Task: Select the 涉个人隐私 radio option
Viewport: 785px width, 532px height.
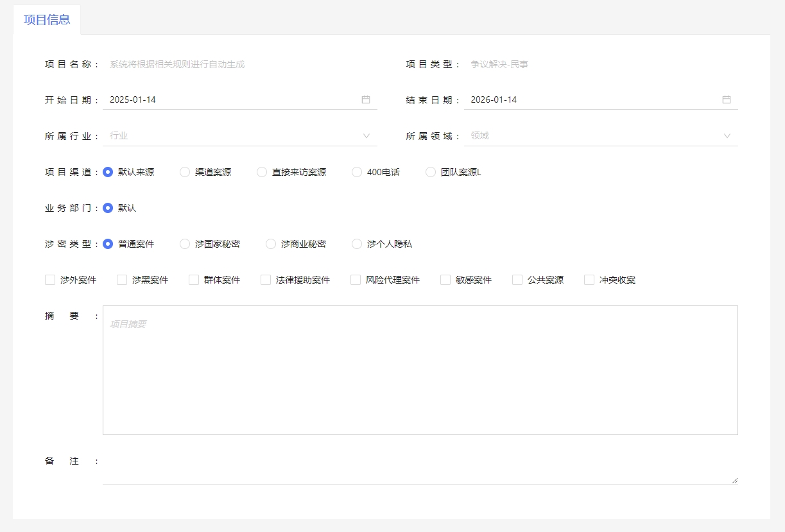Action: [x=357, y=244]
